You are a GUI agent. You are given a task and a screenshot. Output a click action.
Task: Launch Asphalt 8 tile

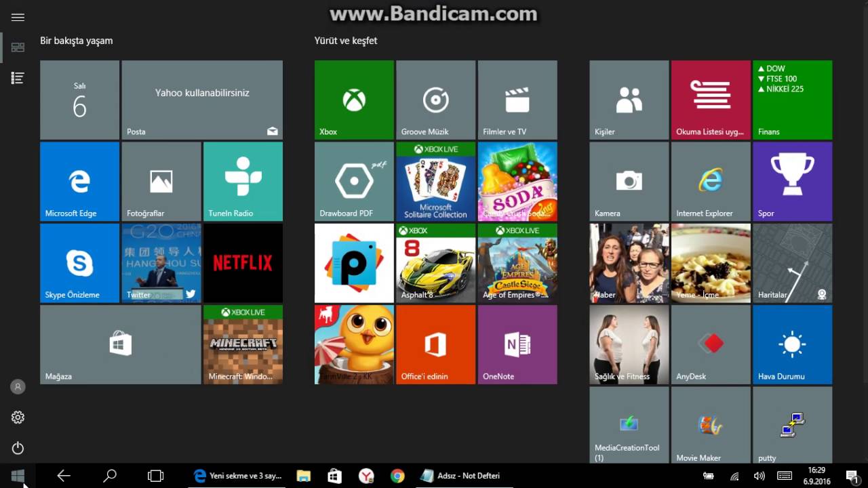[435, 263]
